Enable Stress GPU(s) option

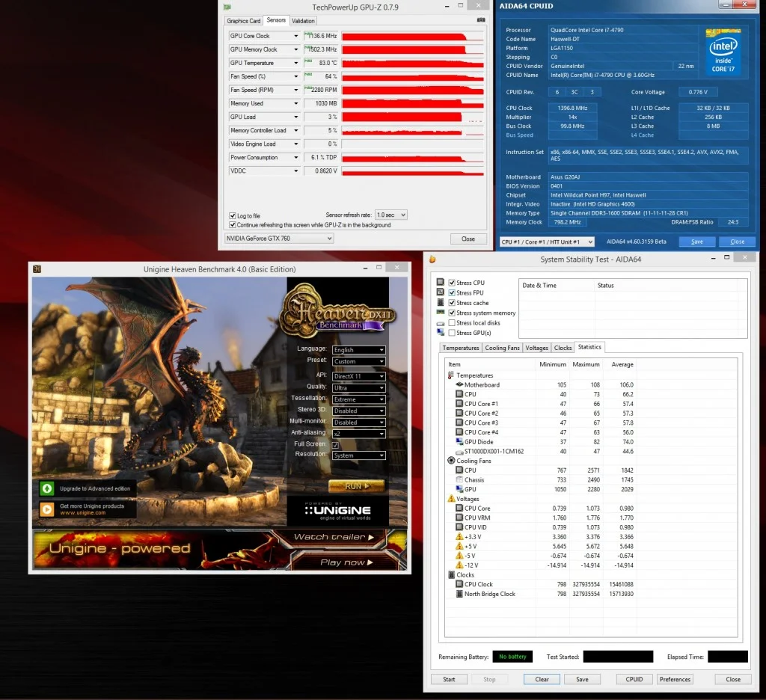coord(452,333)
